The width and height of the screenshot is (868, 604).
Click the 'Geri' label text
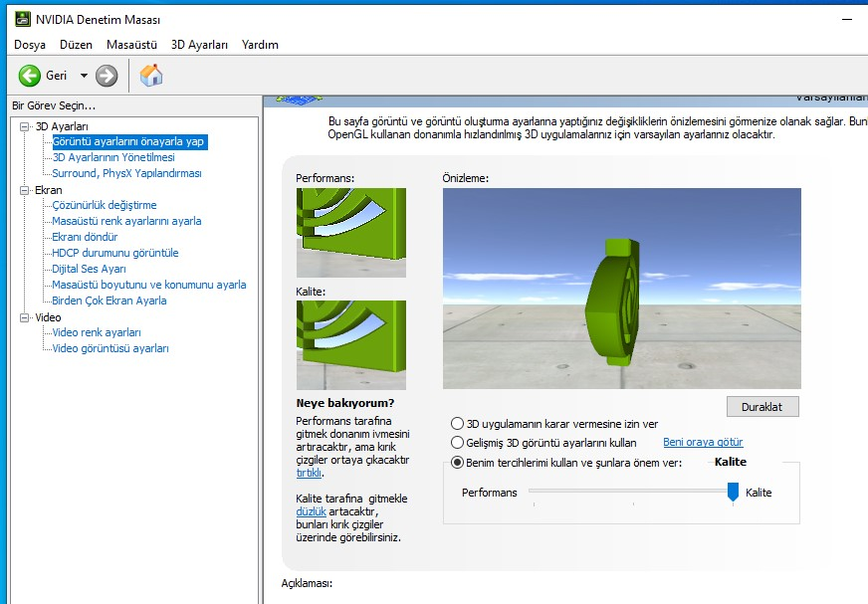coord(57,76)
